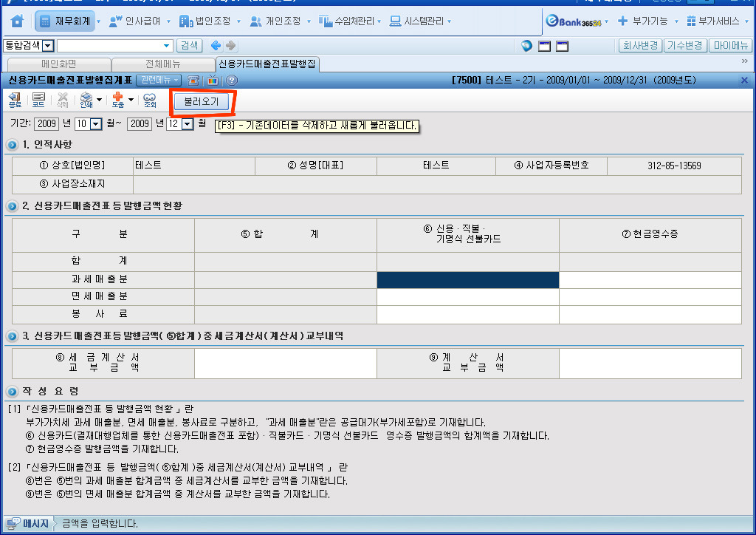Go back with the blue left arrow
The height and width of the screenshot is (535, 756).
[216, 46]
